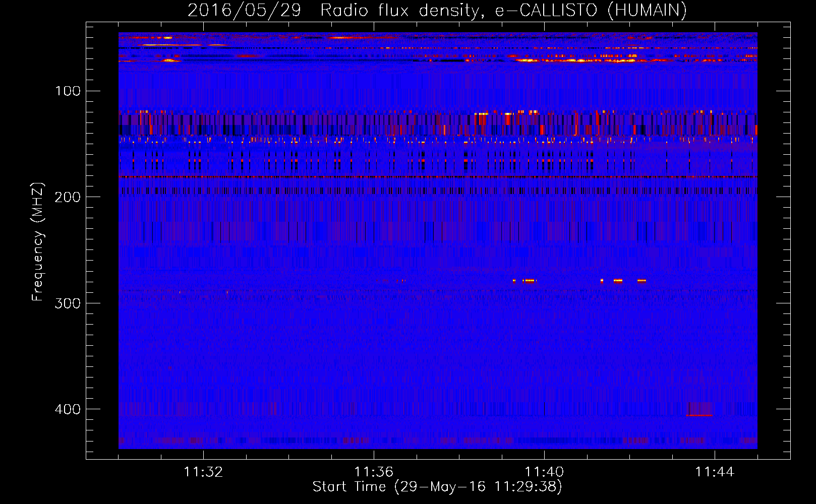Click the 11:40 time tick label
Screen dimensions: 816x504
tap(544, 472)
